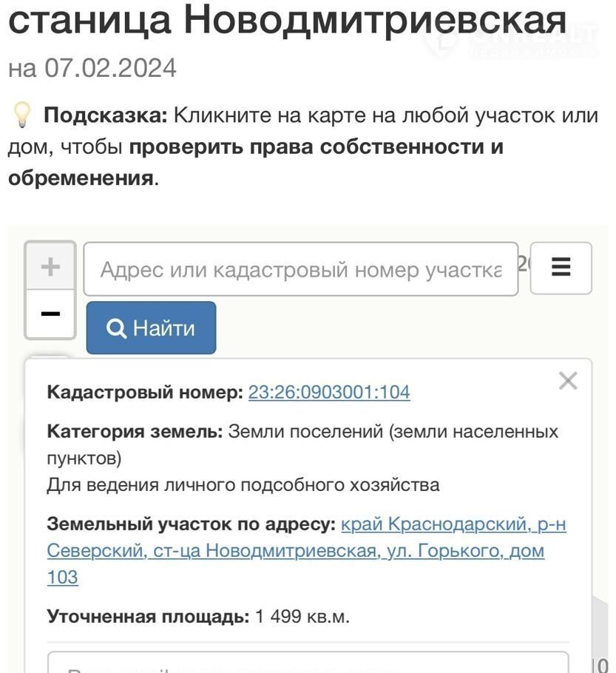
Task: Click the личного подсобного хозяйства usage text
Action: 243,485
